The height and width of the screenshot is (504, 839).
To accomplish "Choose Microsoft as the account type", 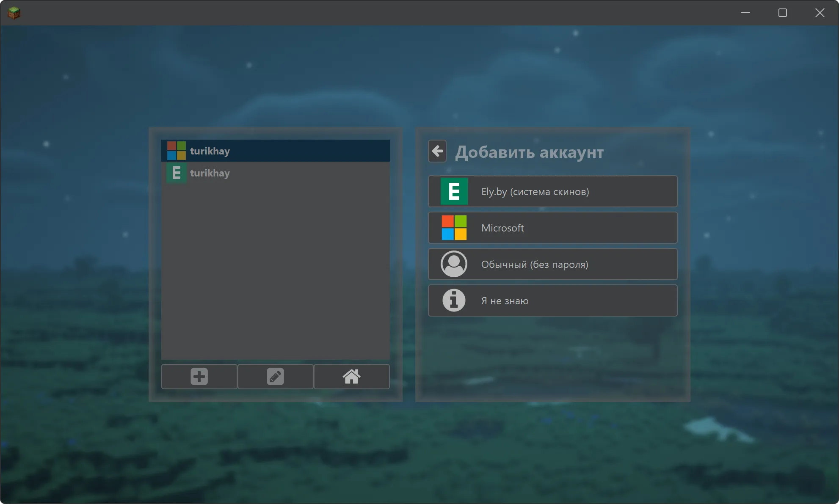I will pos(552,228).
